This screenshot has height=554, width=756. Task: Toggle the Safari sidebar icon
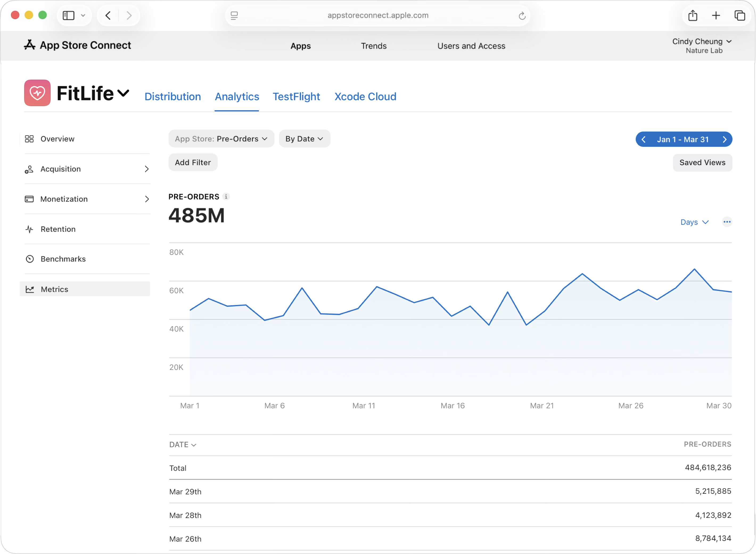tap(69, 15)
